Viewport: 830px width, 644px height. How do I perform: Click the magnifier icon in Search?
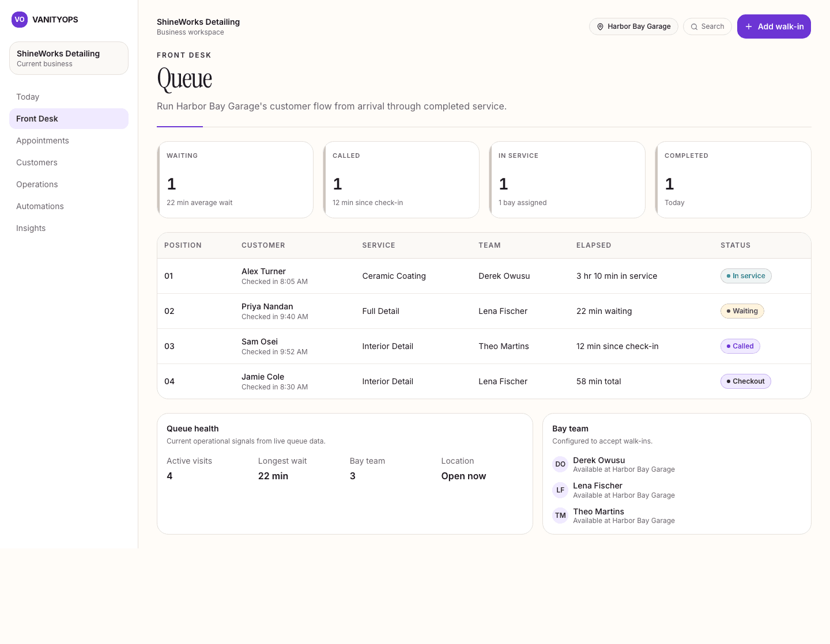[x=695, y=26]
